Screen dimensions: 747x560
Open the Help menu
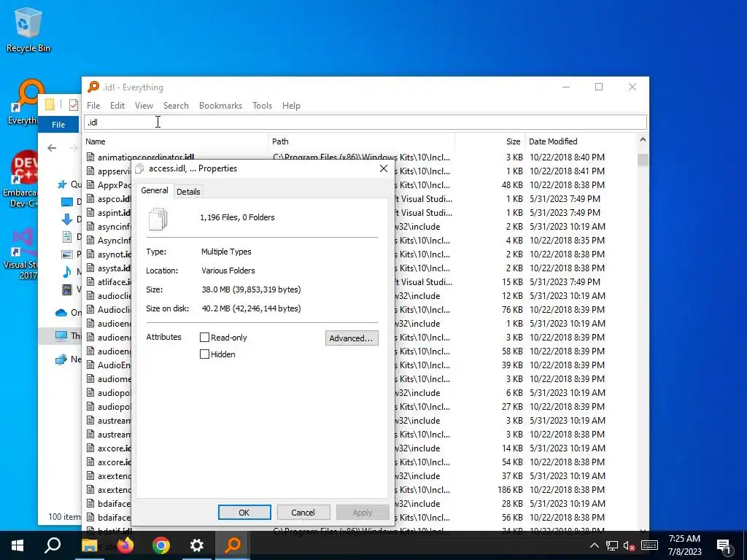coord(291,106)
